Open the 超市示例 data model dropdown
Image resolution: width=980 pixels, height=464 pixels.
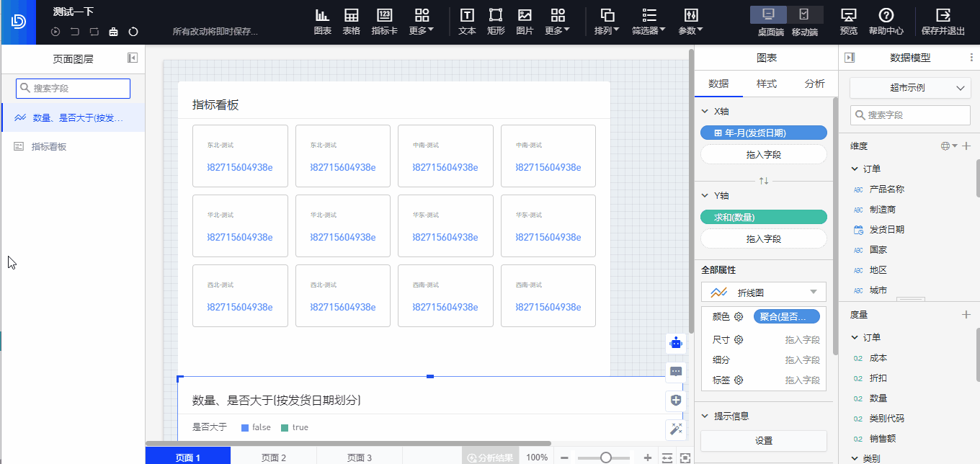(x=909, y=88)
